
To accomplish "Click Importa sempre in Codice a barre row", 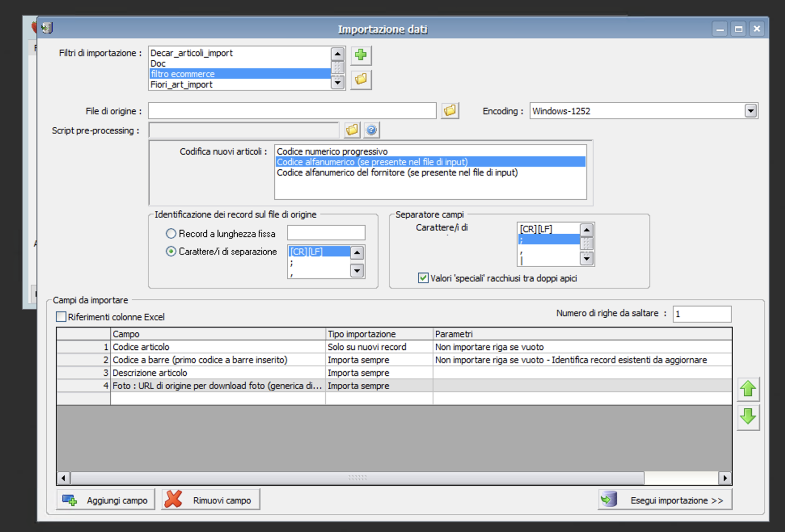I will [x=379, y=360].
